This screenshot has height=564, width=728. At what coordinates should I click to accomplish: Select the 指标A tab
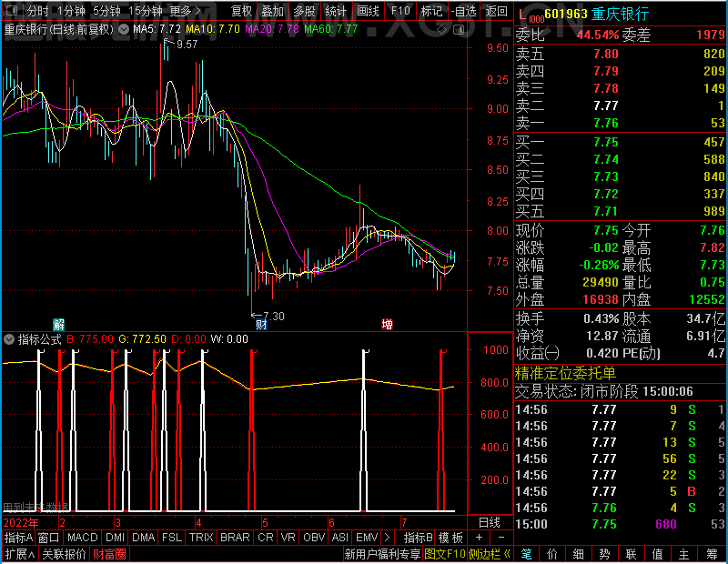pos(18,538)
